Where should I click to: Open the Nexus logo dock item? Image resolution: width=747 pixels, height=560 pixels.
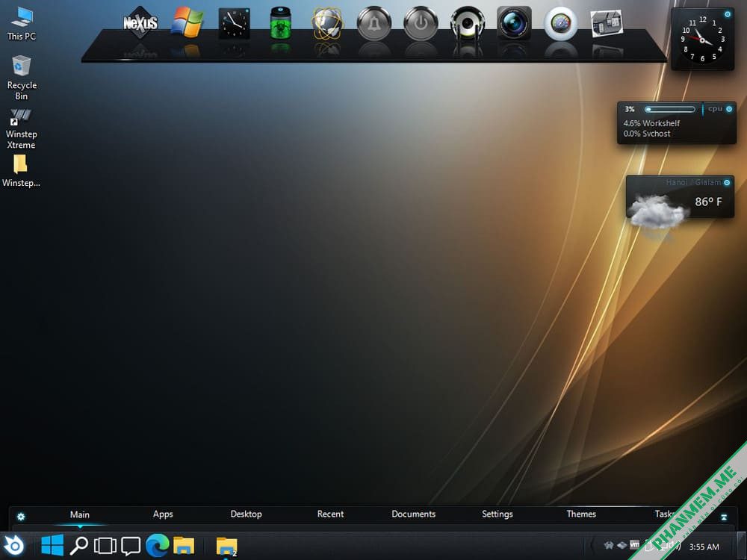coord(140,22)
